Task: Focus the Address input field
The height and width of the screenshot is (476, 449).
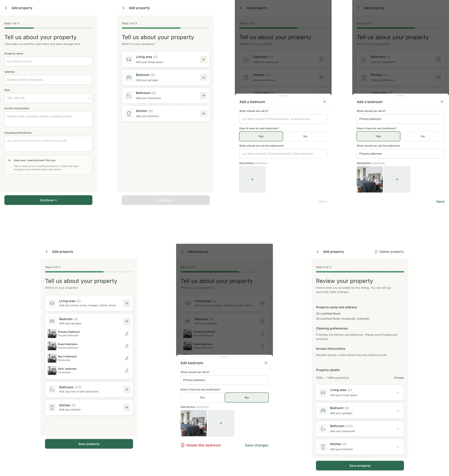Action: (48, 80)
